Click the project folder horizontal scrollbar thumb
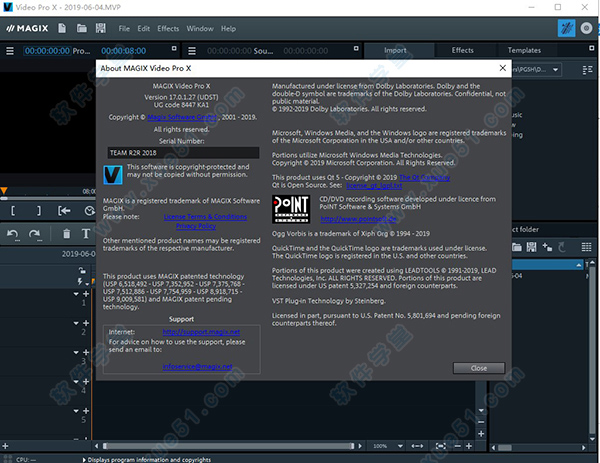600x463 pixels. (505, 448)
